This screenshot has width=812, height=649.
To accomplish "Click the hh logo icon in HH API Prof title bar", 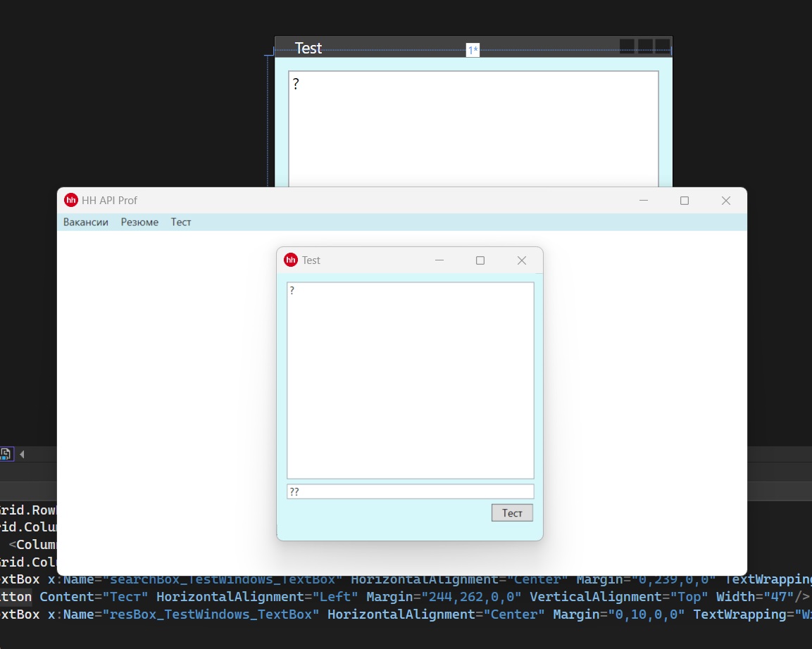I will (x=71, y=200).
